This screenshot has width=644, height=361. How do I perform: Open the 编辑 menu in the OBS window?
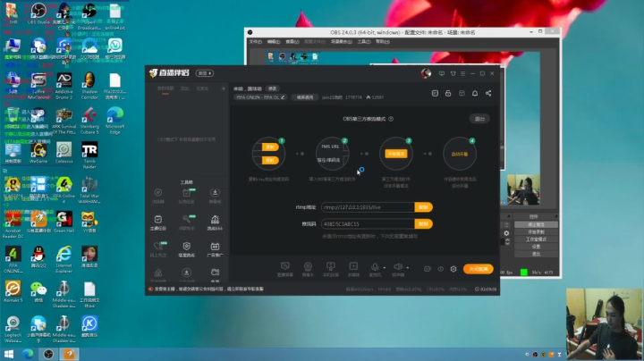coord(274,42)
